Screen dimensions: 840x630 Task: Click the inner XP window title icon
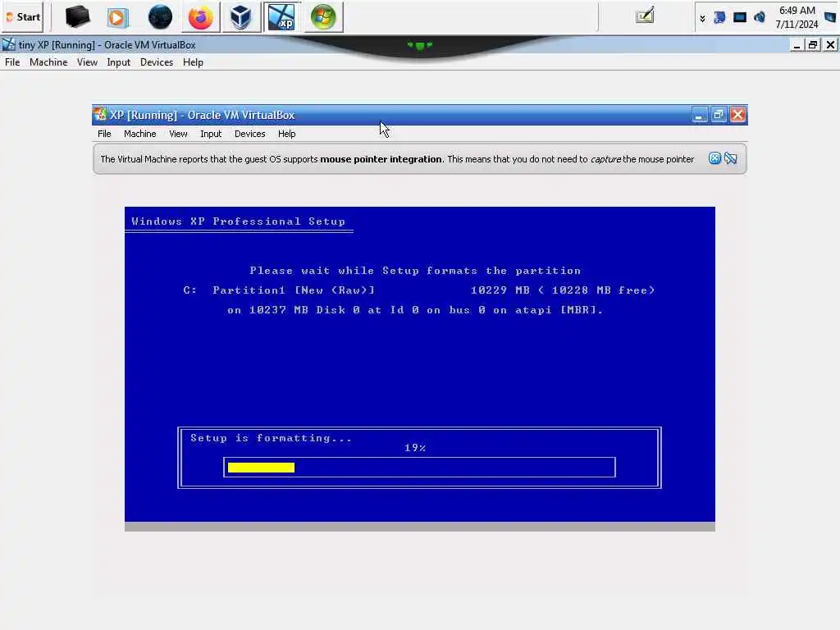[99, 115]
